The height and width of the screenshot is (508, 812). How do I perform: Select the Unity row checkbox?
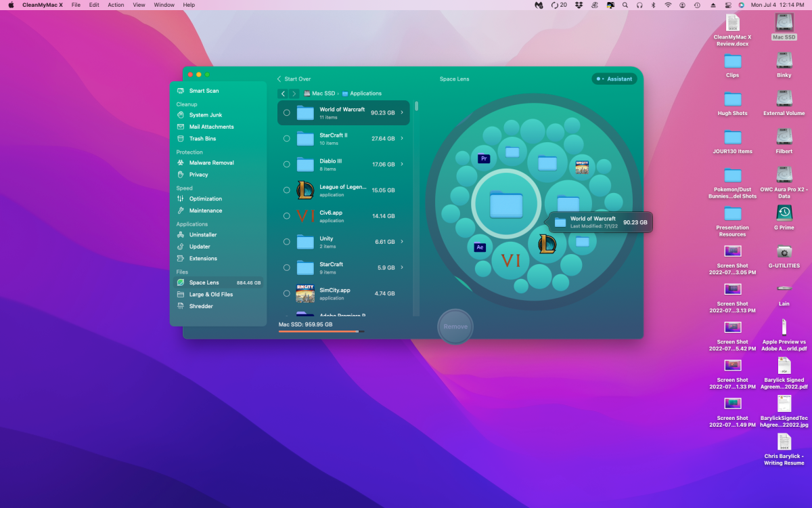(286, 242)
